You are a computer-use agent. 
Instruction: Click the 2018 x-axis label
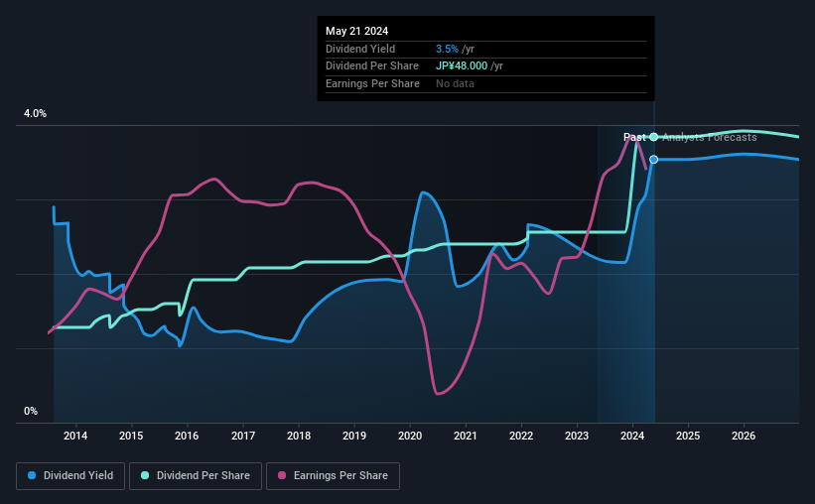tap(299, 436)
